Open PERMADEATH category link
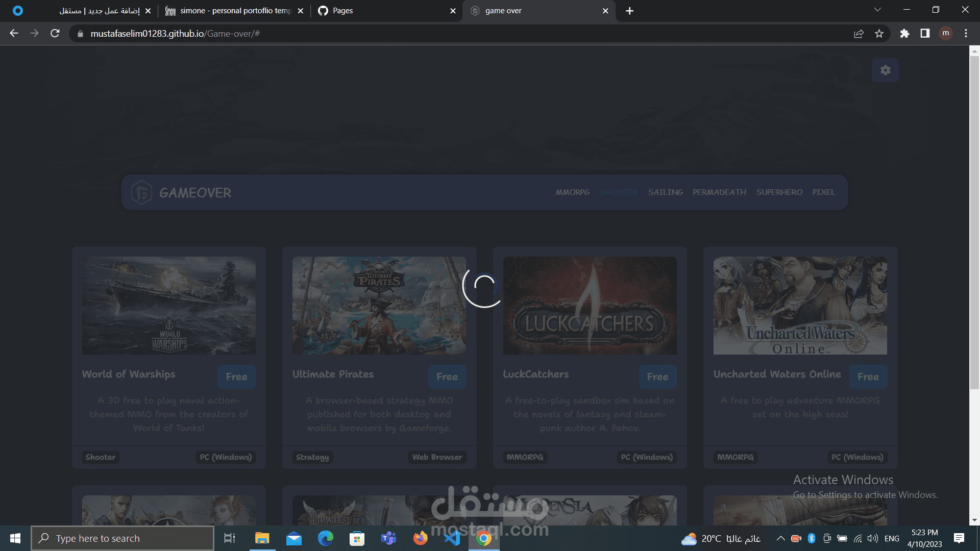This screenshot has height=551, width=980. tap(719, 192)
